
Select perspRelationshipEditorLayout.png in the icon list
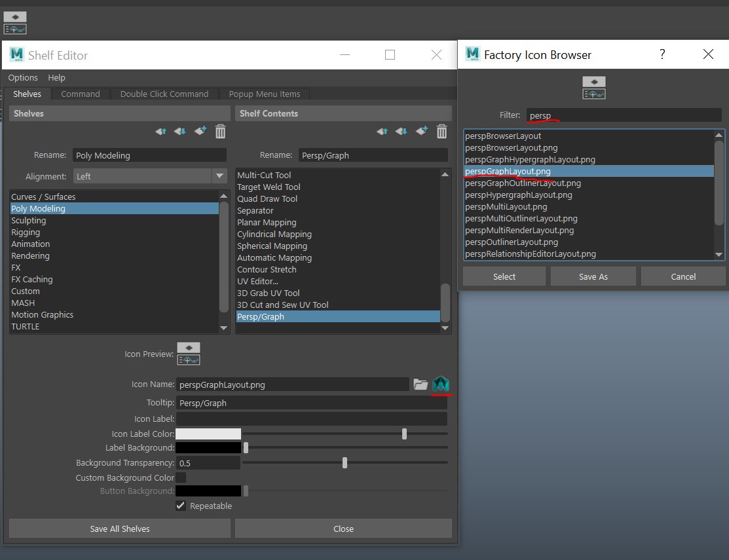click(589, 253)
